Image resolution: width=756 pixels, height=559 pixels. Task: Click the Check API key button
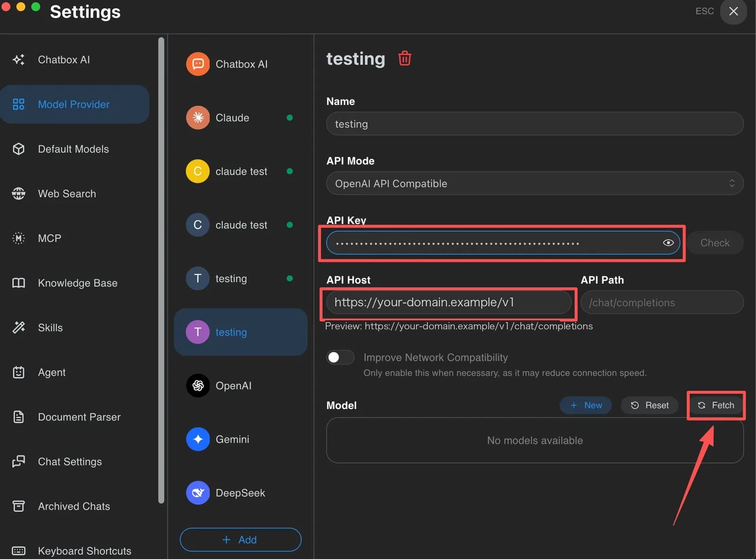pos(715,243)
